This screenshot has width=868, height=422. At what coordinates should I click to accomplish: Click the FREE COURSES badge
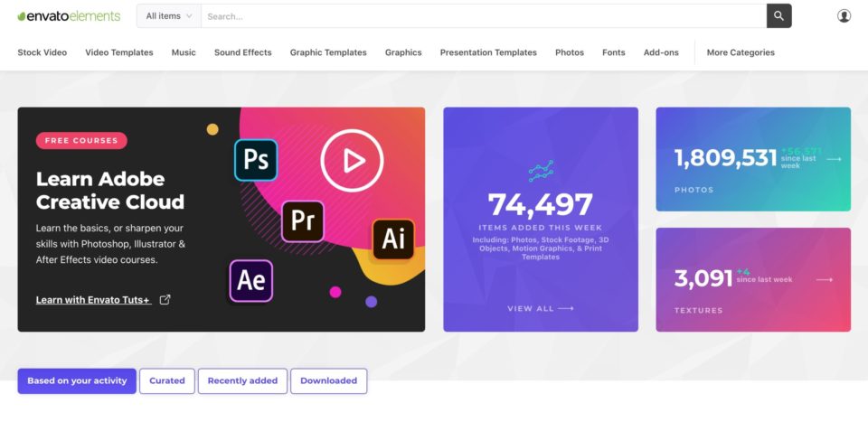click(81, 140)
